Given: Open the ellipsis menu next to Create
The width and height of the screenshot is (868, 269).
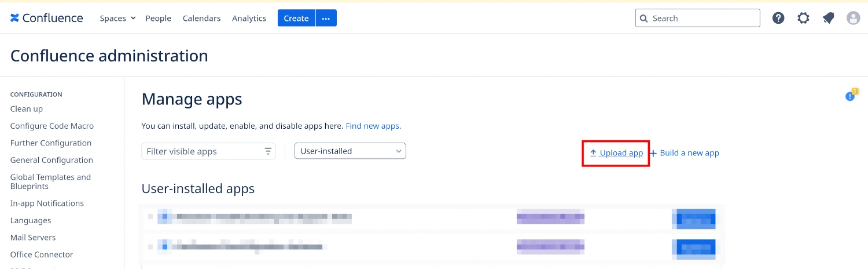Looking at the screenshot, I should click(x=326, y=18).
